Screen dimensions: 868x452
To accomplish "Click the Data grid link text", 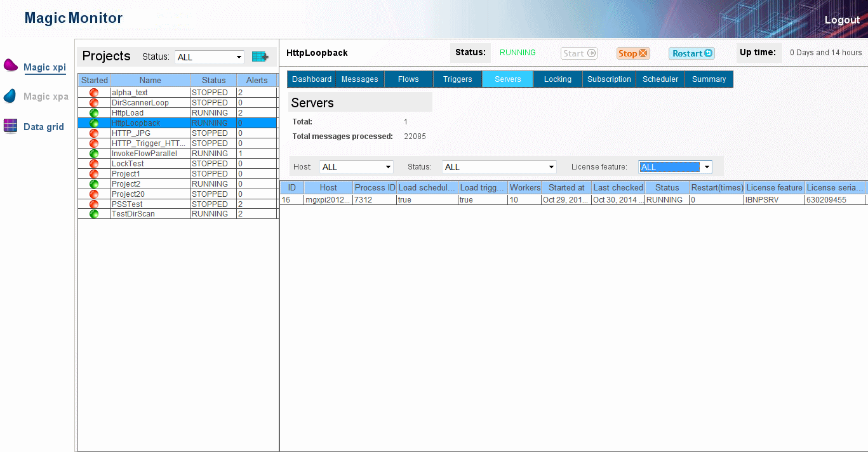I will pos(44,127).
